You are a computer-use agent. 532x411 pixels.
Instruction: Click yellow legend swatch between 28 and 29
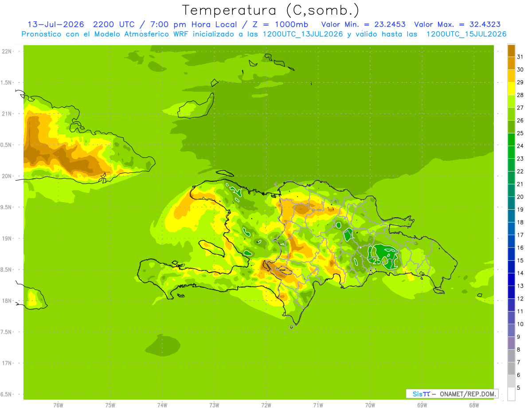[511, 89]
